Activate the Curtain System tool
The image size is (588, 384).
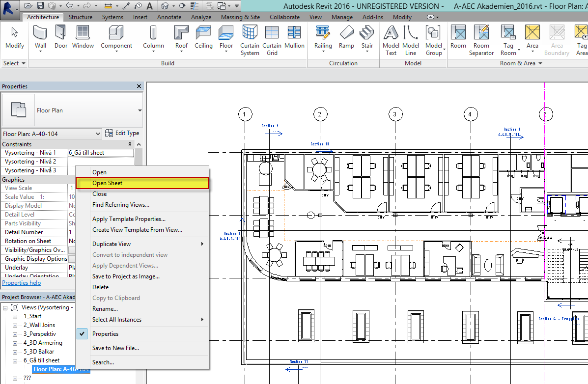pos(250,40)
